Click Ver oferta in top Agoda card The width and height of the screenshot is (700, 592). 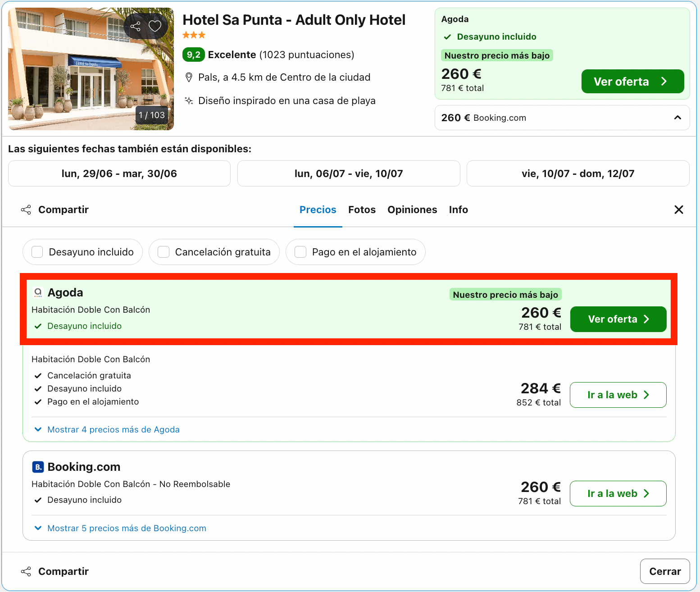[633, 82]
